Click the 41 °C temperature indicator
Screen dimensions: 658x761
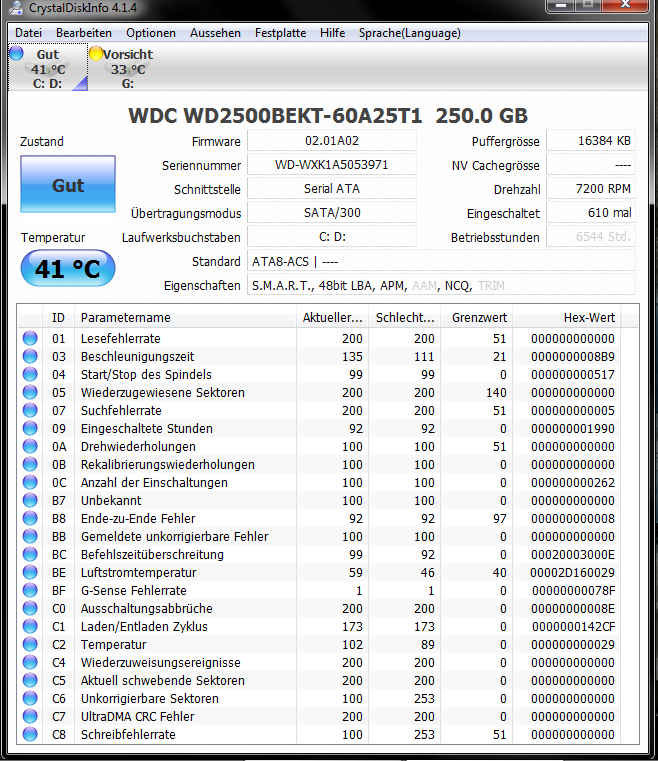pyautogui.click(x=68, y=268)
